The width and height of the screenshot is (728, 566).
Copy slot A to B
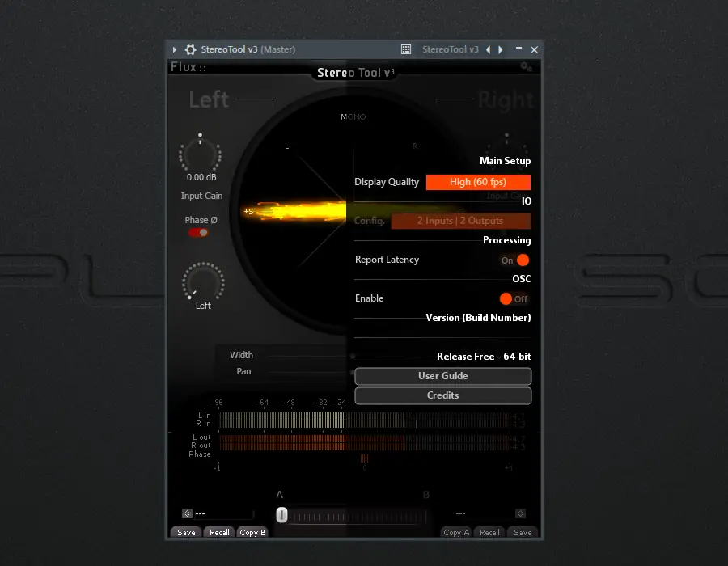click(x=252, y=532)
